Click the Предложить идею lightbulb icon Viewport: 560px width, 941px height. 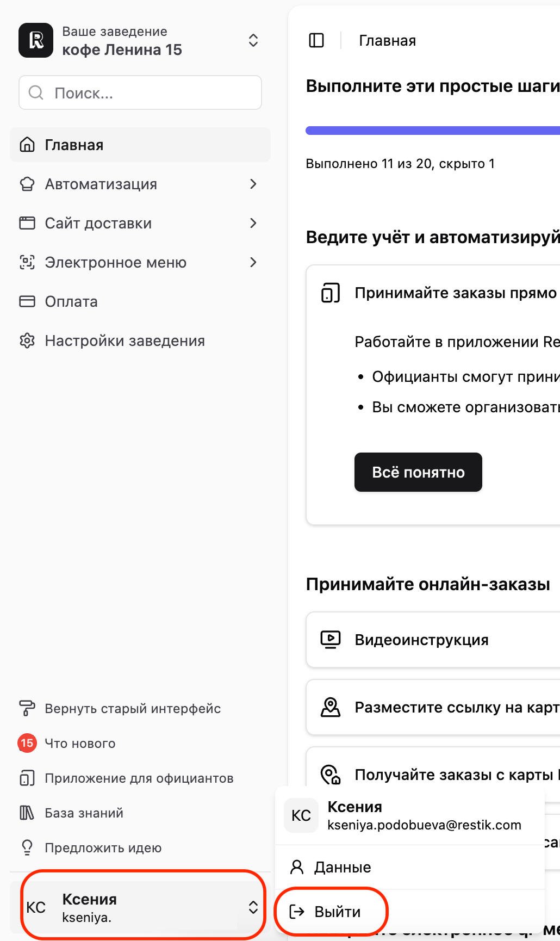[x=27, y=847]
